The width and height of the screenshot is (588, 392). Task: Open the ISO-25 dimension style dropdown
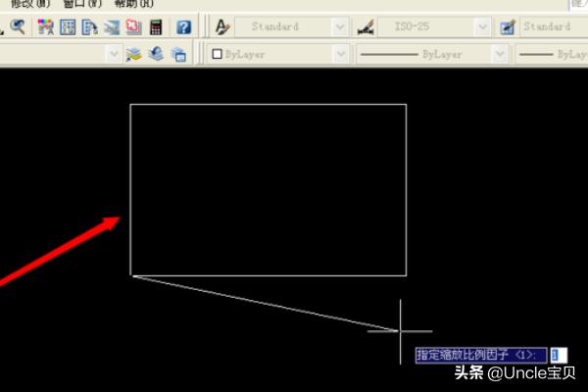click(434, 27)
